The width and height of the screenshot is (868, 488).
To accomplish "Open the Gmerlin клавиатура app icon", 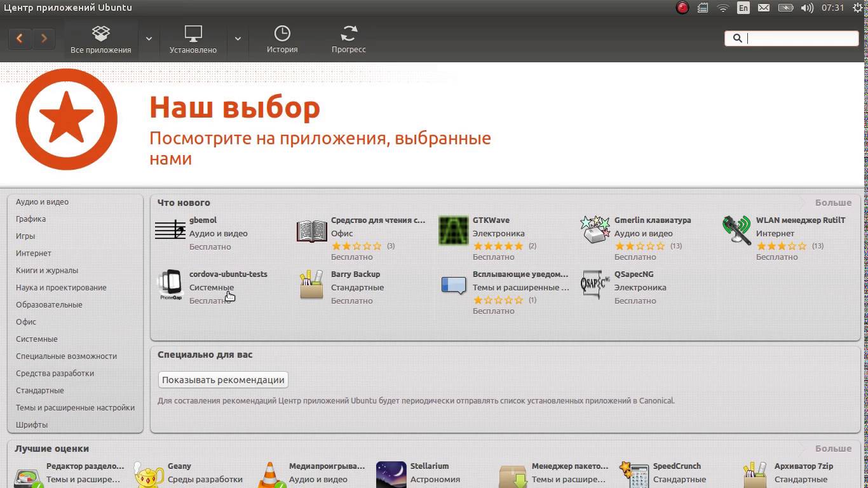I will click(x=595, y=230).
